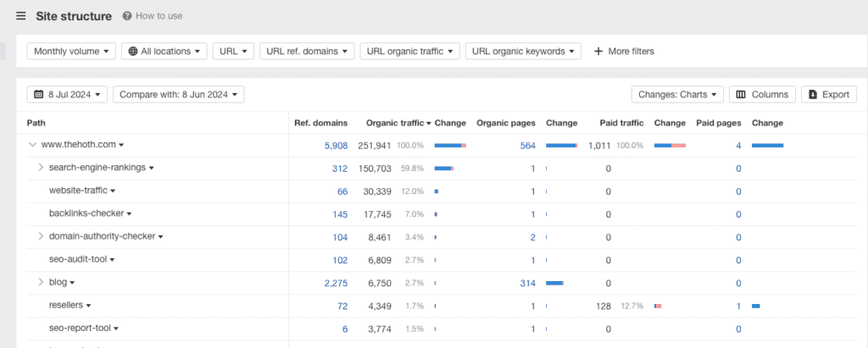This screenshot has width=868, height=348.
Task: Expand the search-engine-rankings folder
Action: pyautogui.click(x=41, y=168)
